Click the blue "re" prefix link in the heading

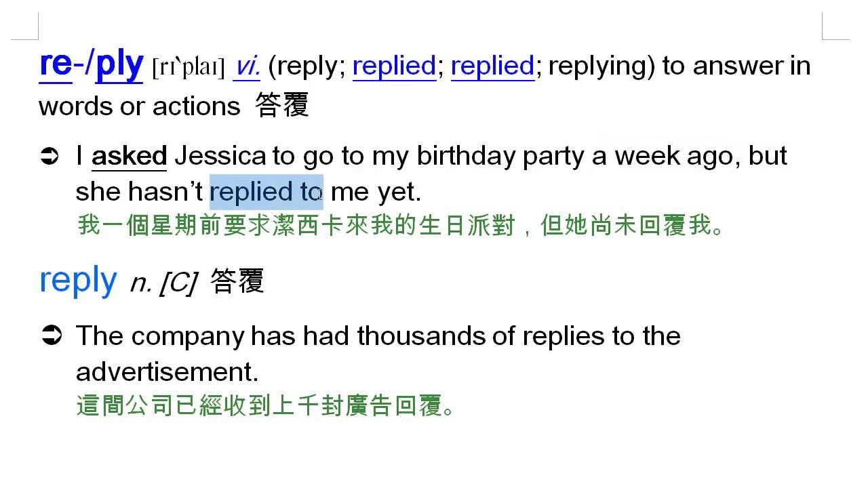(56, 65)
